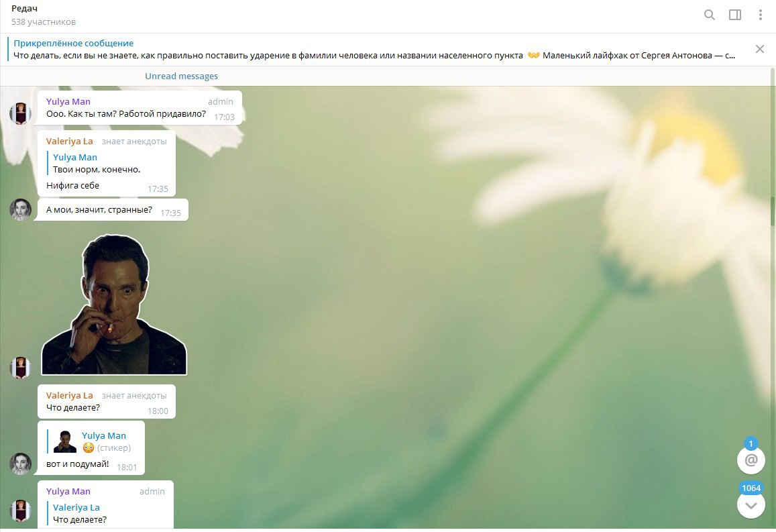Jump to unread mention with @ button

(x=751, y=460)
